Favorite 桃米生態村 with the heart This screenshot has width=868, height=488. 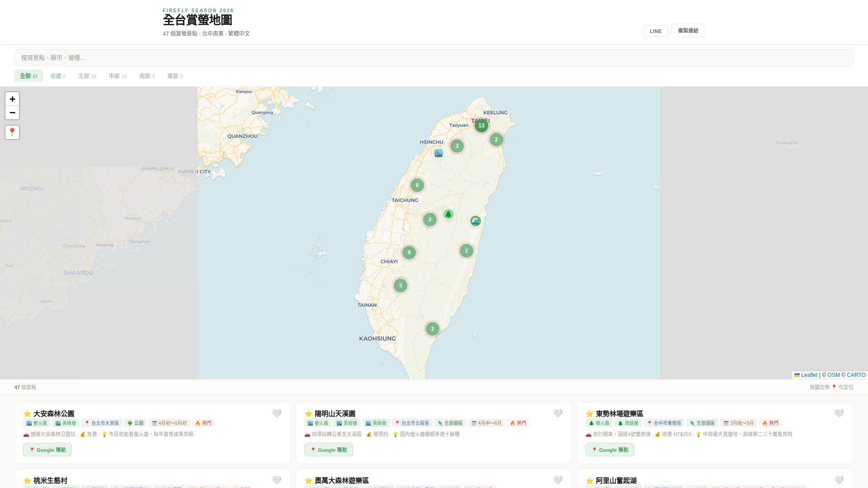click(277, 480)
